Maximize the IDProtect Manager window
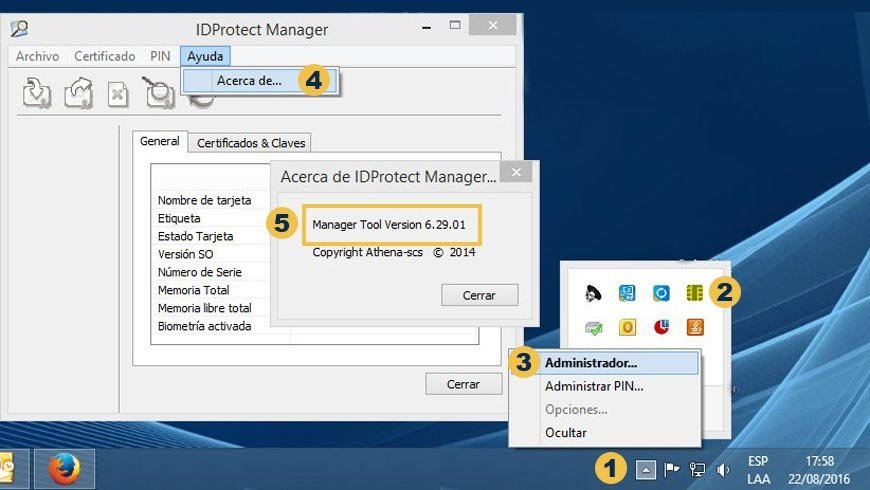870x490 pixels. click(x=455, y=25)
